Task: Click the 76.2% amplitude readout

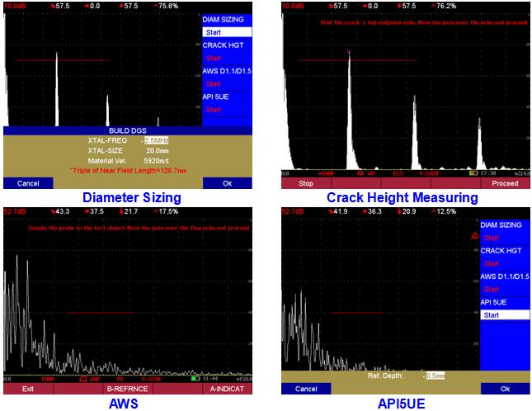Action: [x=444, y=6]
